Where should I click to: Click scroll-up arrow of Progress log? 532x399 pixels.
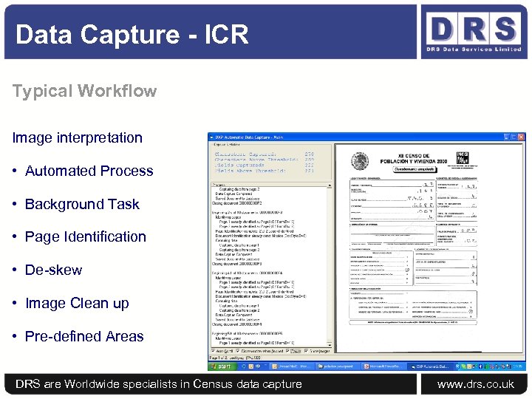(x=329, y=185)
